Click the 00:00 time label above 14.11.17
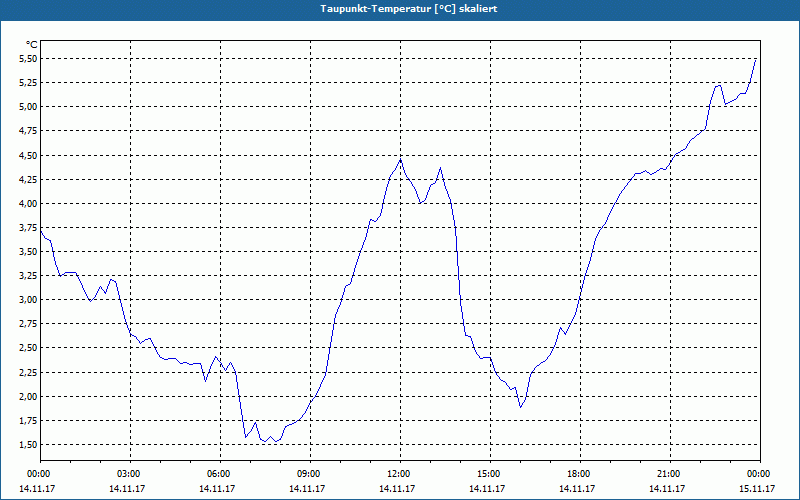Viewport: 800px width, 500px height. click(38, 474)
